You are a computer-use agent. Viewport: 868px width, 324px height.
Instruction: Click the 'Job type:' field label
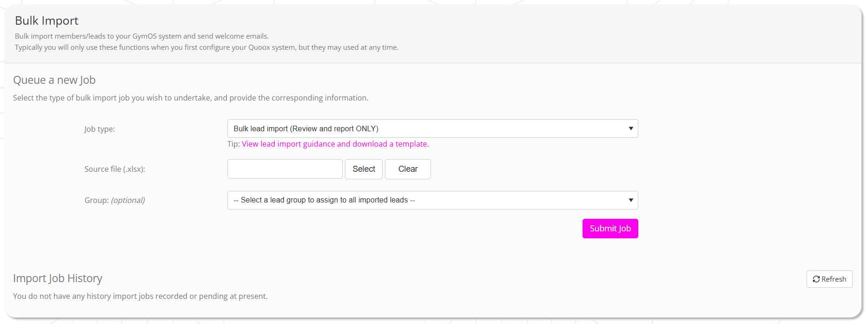coord(99,129)
